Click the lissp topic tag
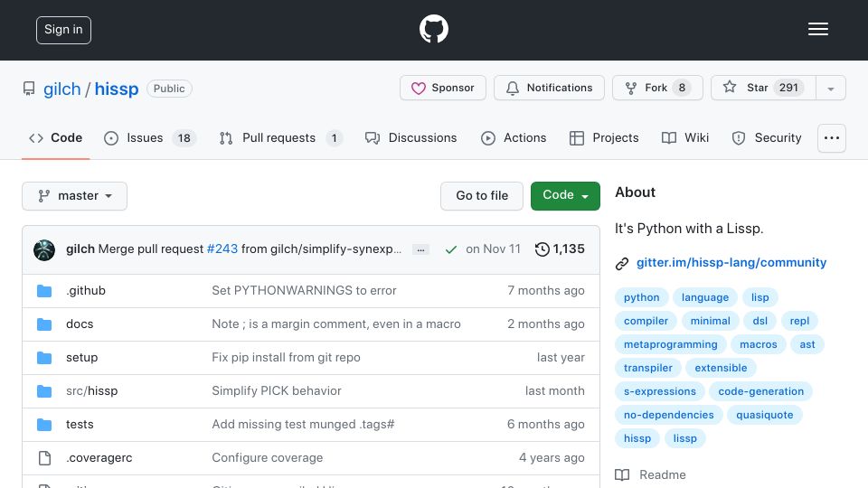 [x=684, y=438]
